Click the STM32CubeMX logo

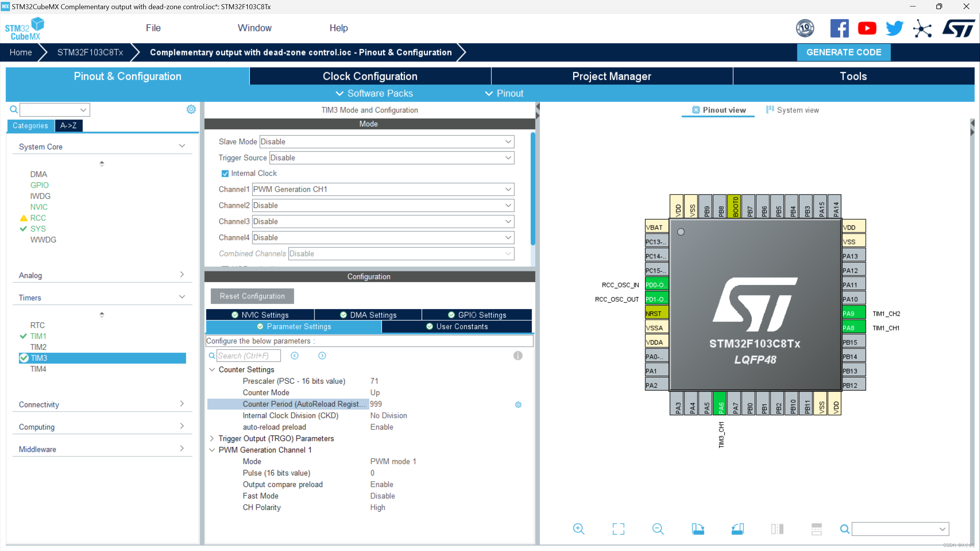point(24,29)
